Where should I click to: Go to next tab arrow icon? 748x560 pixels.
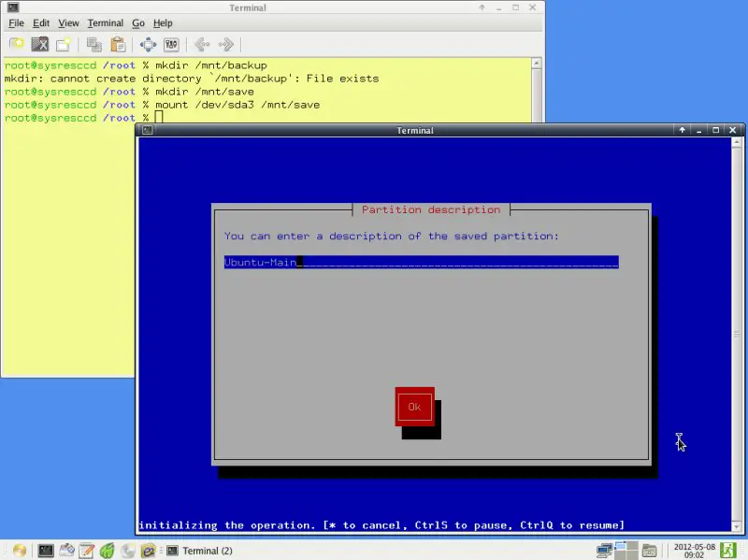coord(225,44)
